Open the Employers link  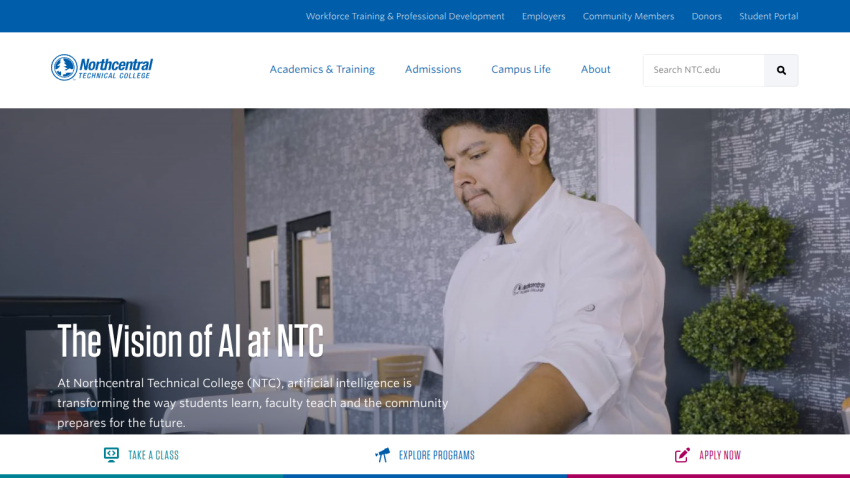tap(544, 16)
